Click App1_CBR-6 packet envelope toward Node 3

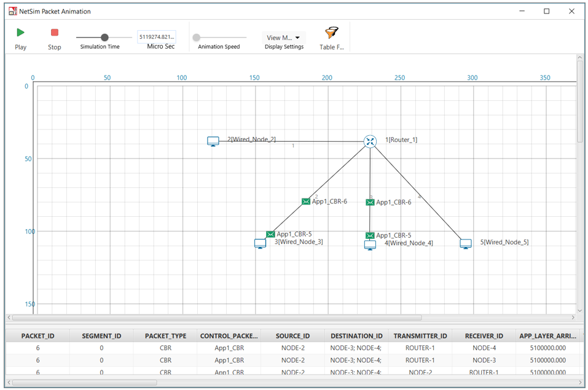(306, 201)
